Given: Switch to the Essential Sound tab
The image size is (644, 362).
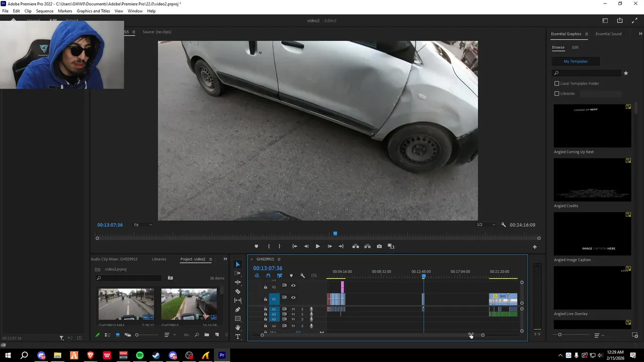Looking at the screenshot, I should tap(608, 34).
